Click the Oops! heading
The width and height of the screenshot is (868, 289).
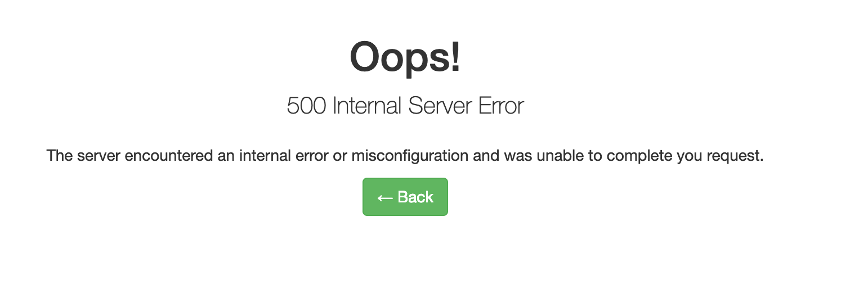[x=405, y=57]
